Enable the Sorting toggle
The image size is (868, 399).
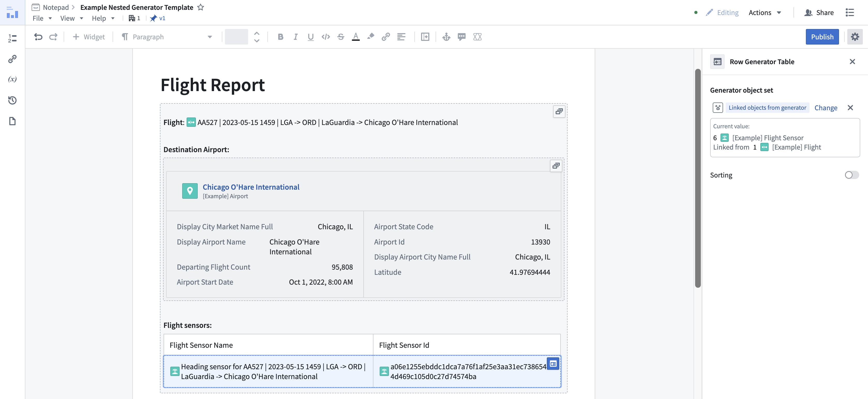point(852,175)
